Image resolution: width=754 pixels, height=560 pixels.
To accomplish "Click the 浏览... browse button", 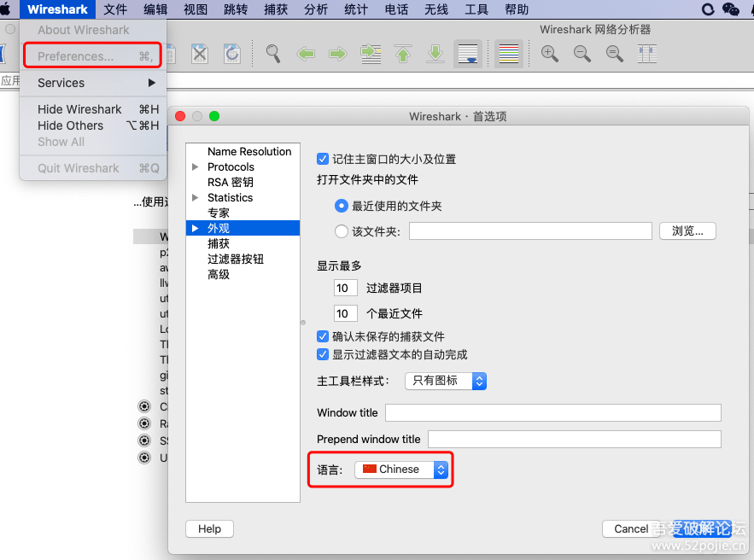I will pyautogui.click(x=687, y=231).
